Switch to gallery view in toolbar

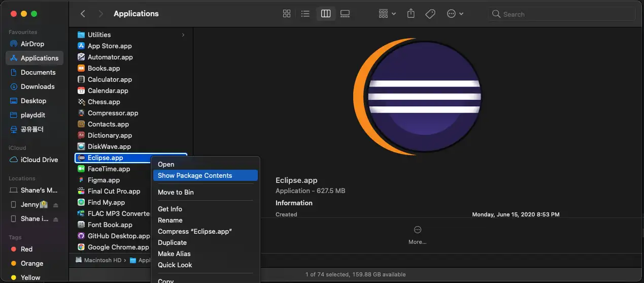pos(345,14)
